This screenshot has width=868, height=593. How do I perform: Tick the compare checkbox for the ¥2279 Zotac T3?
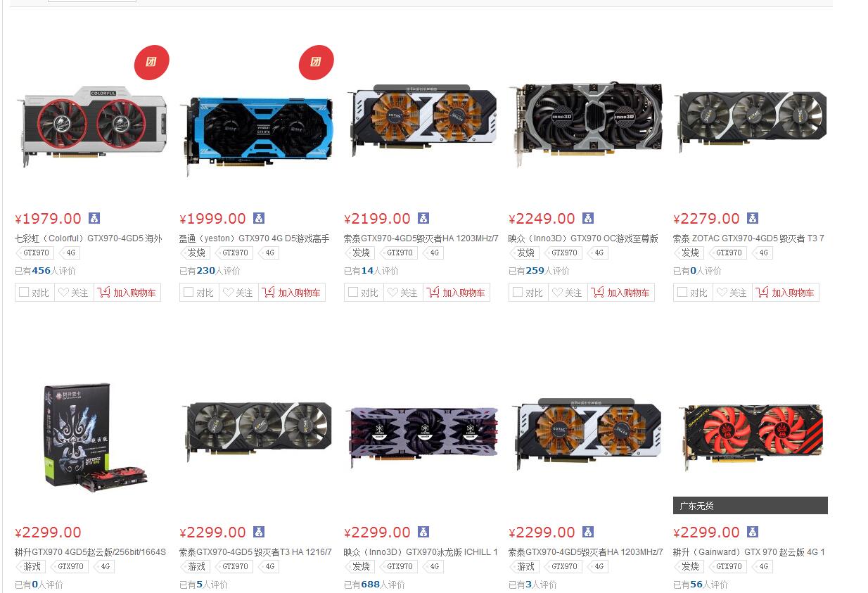682,292
